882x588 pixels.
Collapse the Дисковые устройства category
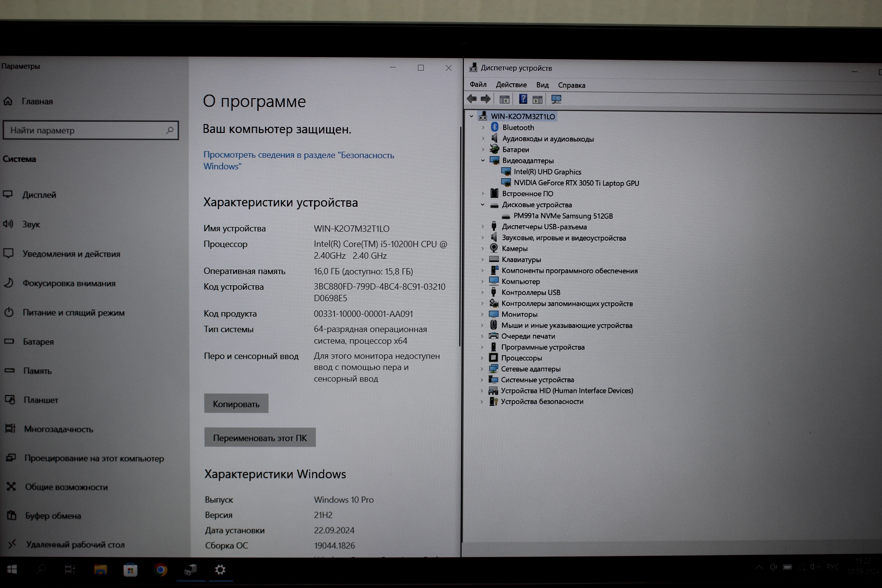483,205
